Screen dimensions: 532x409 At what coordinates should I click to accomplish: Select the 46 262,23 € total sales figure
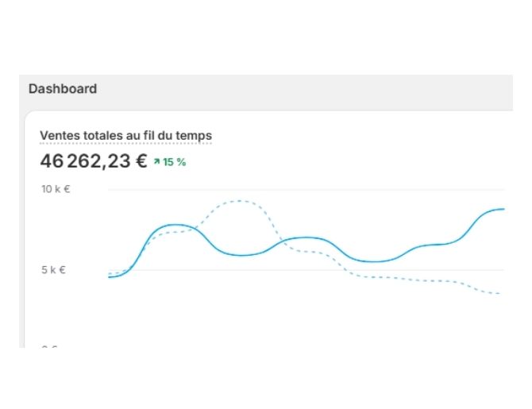[94, 161]
